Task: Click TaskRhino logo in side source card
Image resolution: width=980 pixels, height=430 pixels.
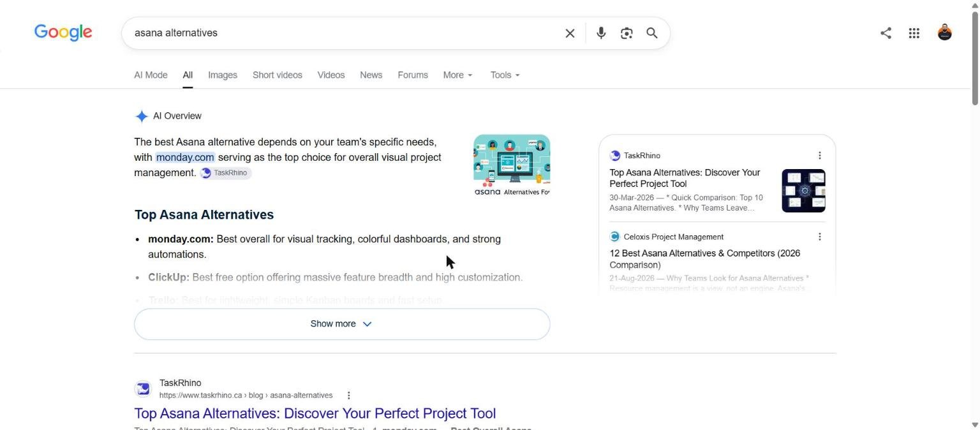Action: 615,156
